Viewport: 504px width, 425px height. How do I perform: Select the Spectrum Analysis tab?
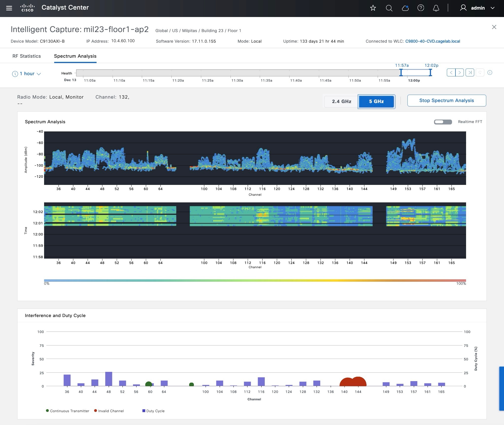coord(75,56)
